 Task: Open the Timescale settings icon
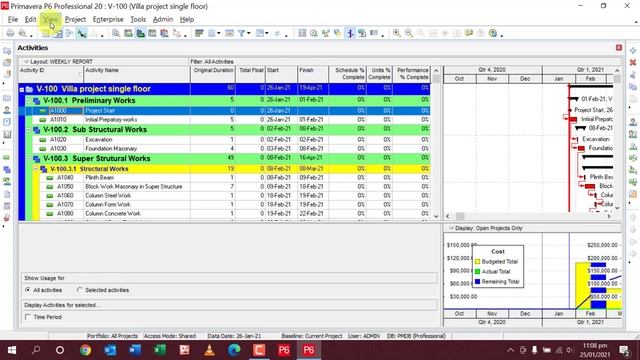pyautogui.click(x=229, y=33)
